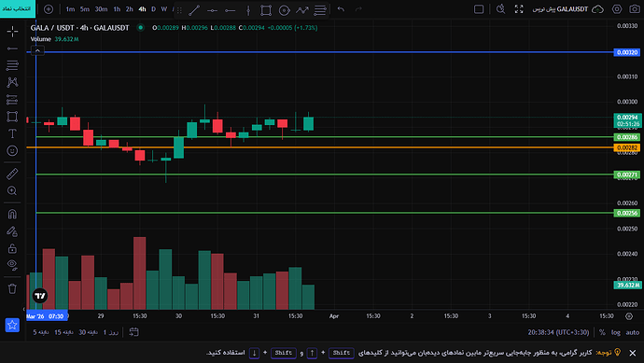Open the forecasting and measurement tools group

point(12,99)
